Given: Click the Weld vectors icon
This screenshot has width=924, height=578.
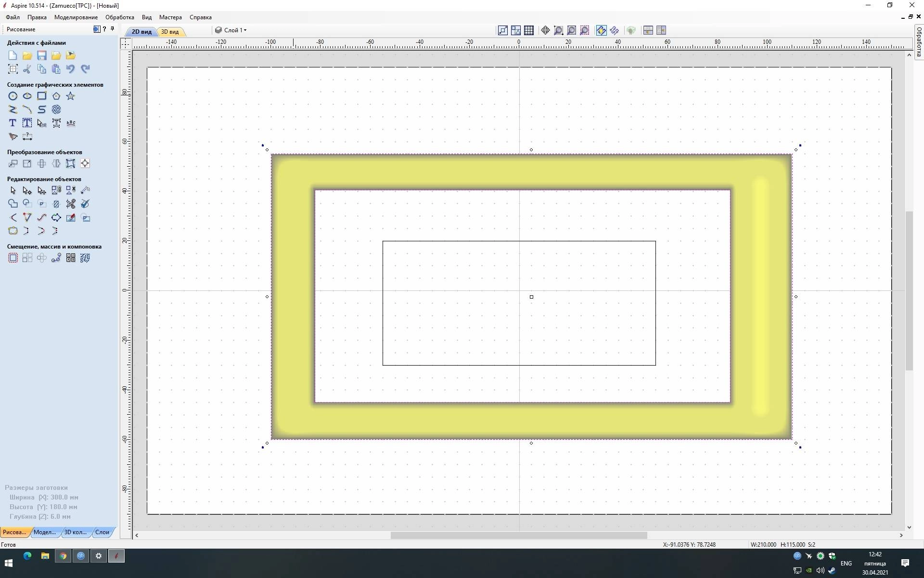Looking at the screenshot, I should pos(13,204).
